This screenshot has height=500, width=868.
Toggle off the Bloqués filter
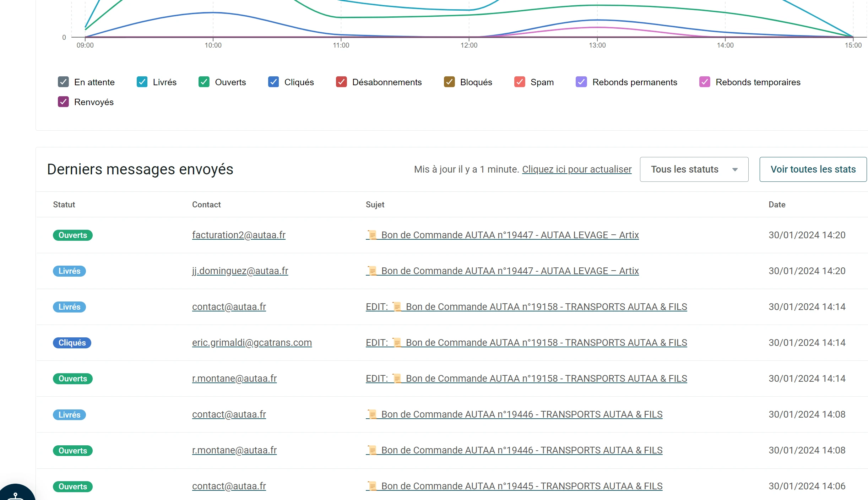click(x=450, y=82)
